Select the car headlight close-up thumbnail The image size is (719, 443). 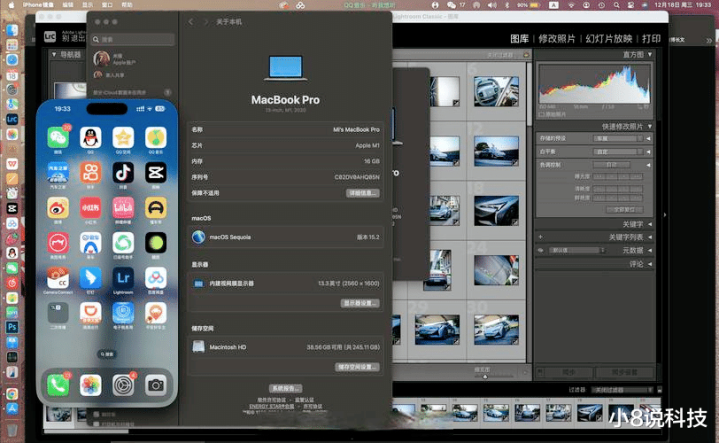point(496,210)
